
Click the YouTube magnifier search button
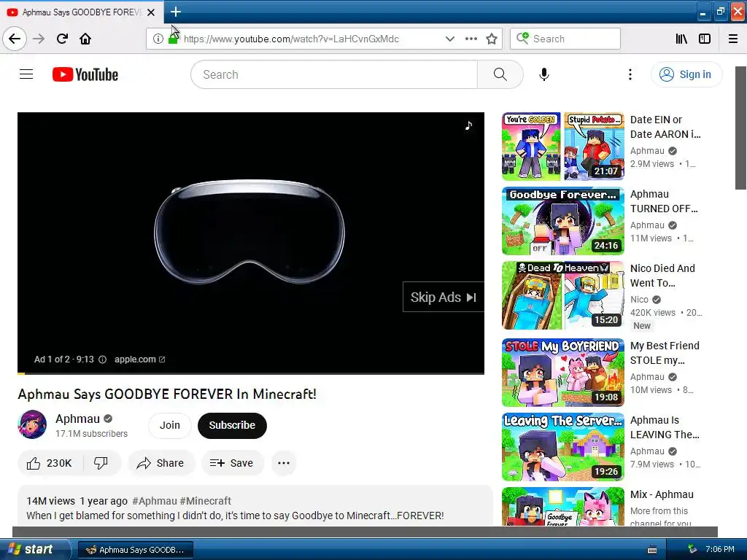pyautogui.click(x=500, y=74)
